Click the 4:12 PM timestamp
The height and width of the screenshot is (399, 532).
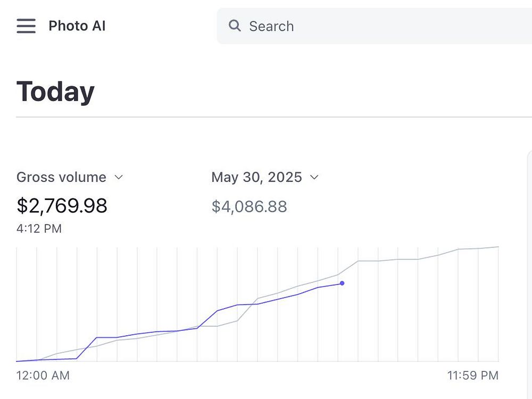(x=39, y=229)
